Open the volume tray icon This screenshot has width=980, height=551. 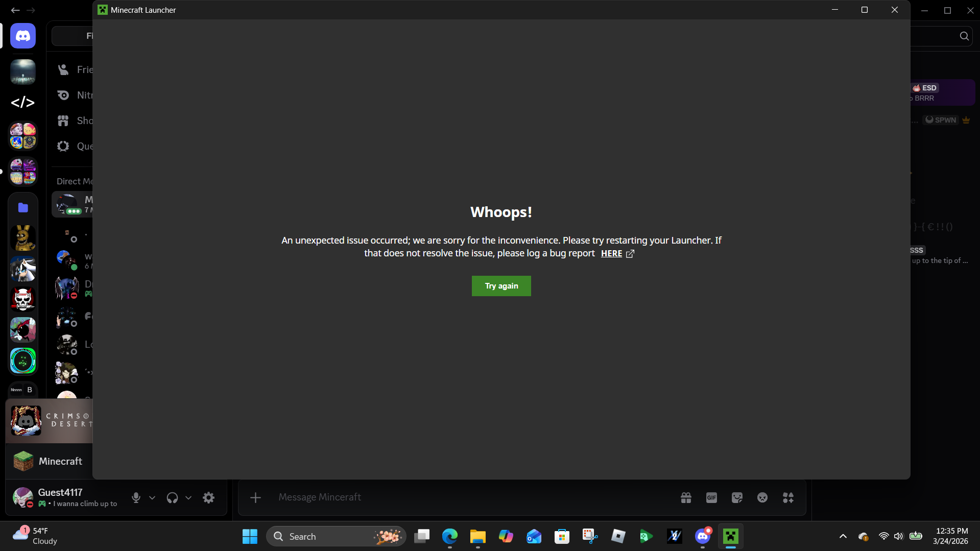click(x=899, y=537)
